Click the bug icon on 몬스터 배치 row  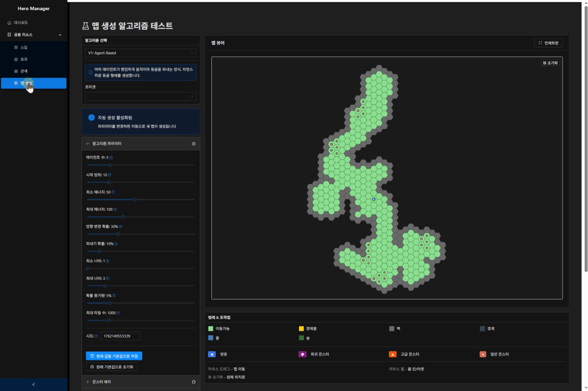point(194,382)
